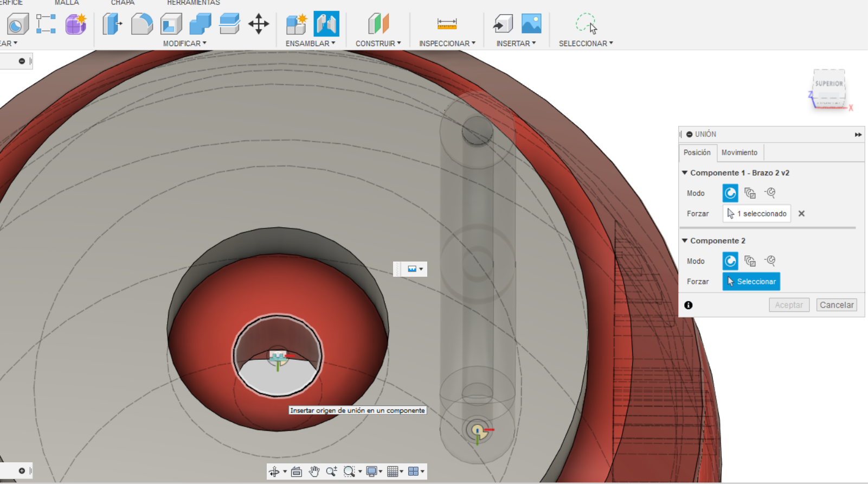Viewport: 868px width, 484px height.
Task: Select the Fillet tool icon
Action: pyautogui.click(x=142, y=24)
